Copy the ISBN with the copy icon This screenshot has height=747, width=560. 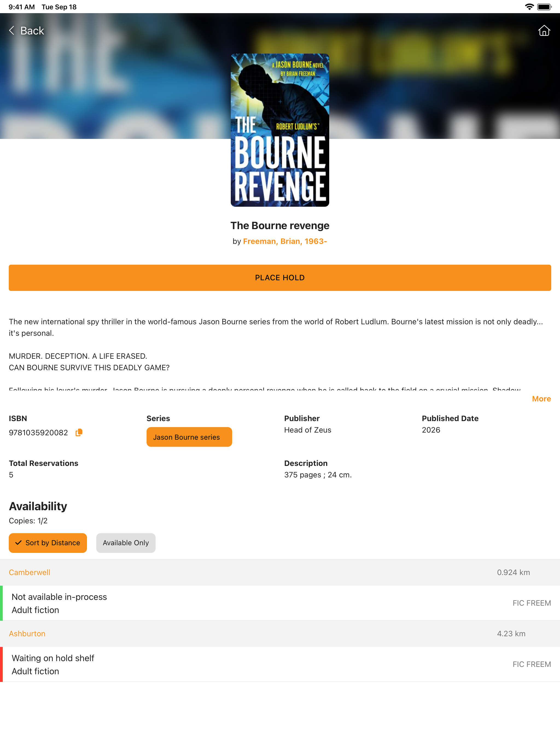pyautogui.click(x=79, y=433)
